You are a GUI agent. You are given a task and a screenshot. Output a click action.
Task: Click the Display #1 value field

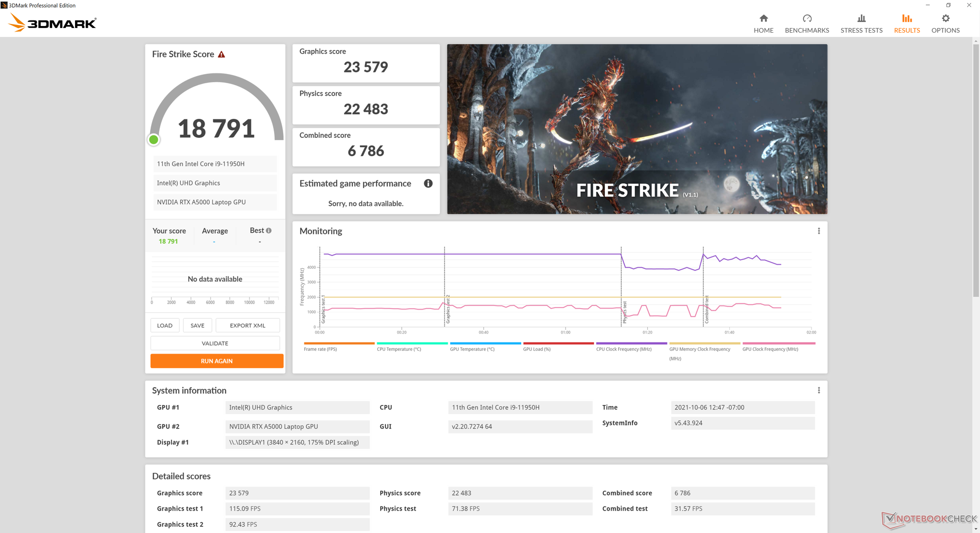click(298, 442)
